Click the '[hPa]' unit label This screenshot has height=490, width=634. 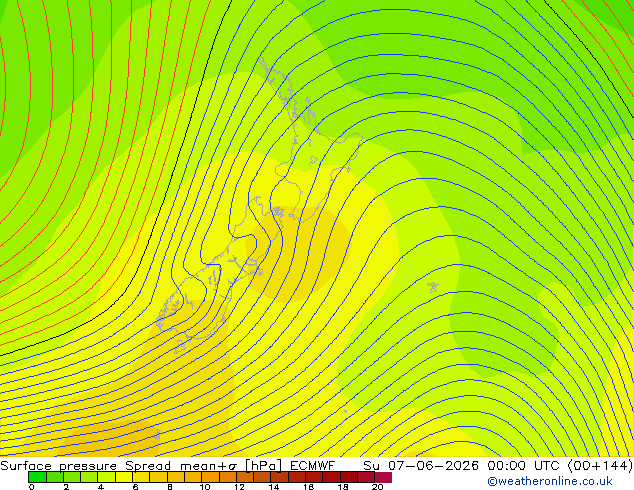pyautogui.click(x=263, y=466)
